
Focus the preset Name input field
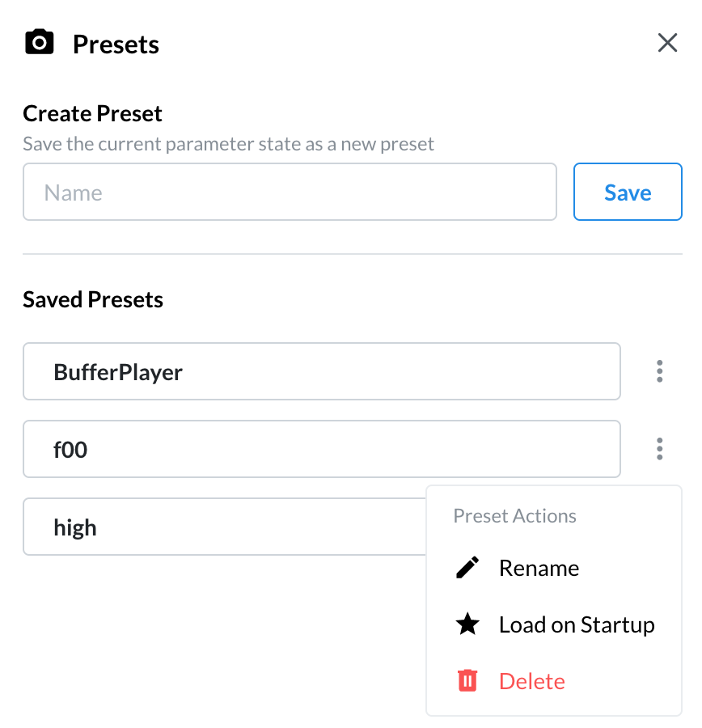(290, 192)
